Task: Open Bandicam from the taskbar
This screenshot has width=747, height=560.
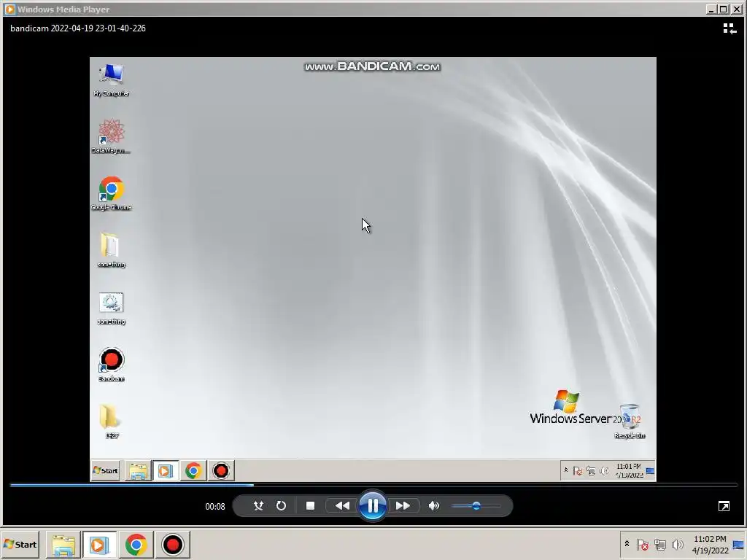Action: click(x=172, y=545)
